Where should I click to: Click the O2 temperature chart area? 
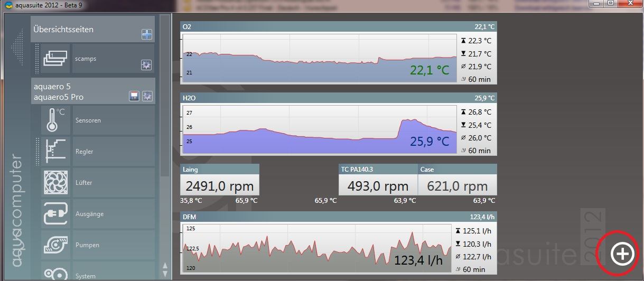(320, 58)
